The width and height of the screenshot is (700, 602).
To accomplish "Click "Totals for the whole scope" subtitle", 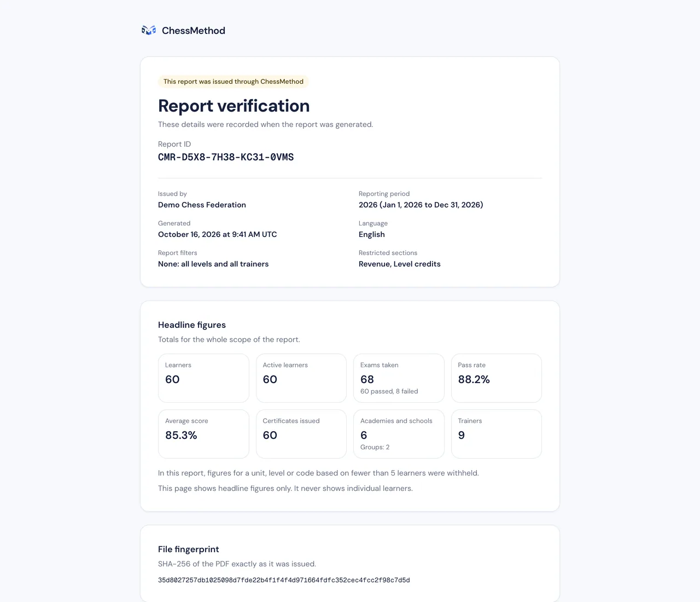I will tap(229, 339).
